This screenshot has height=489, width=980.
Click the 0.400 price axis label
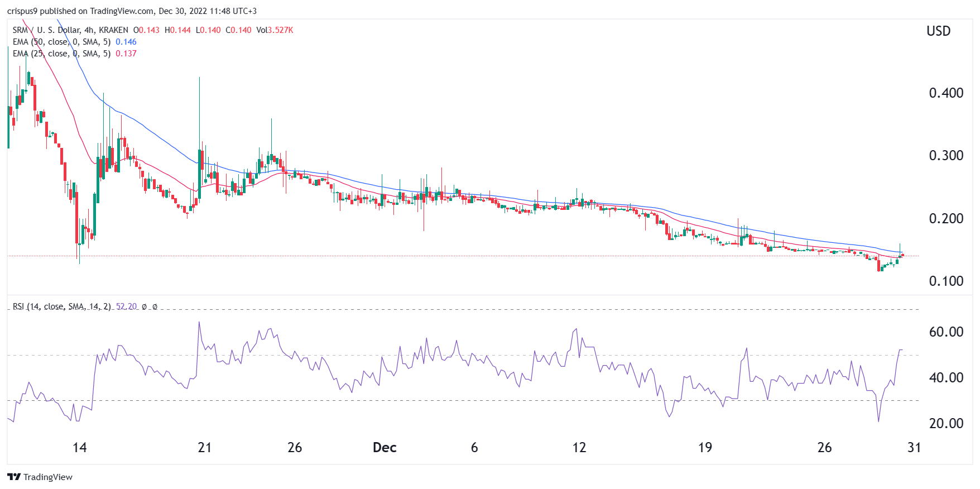946,93
